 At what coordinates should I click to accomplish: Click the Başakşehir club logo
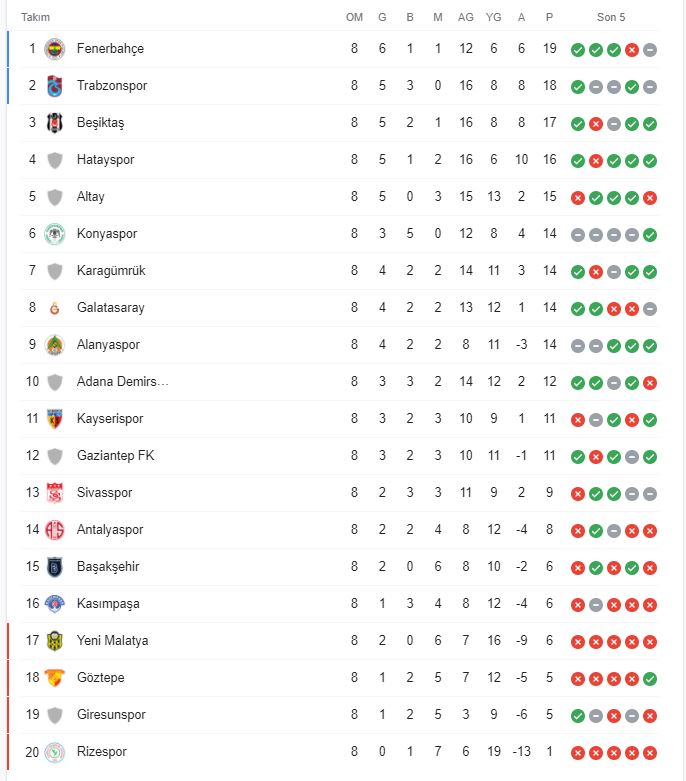(x=54, y=567)
